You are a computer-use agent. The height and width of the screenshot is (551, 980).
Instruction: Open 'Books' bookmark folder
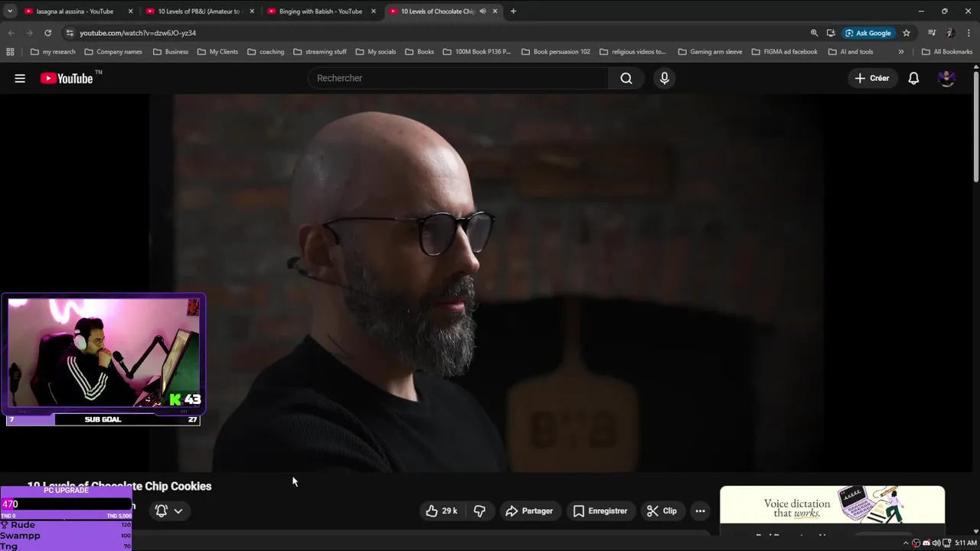(x=420, y=52)
